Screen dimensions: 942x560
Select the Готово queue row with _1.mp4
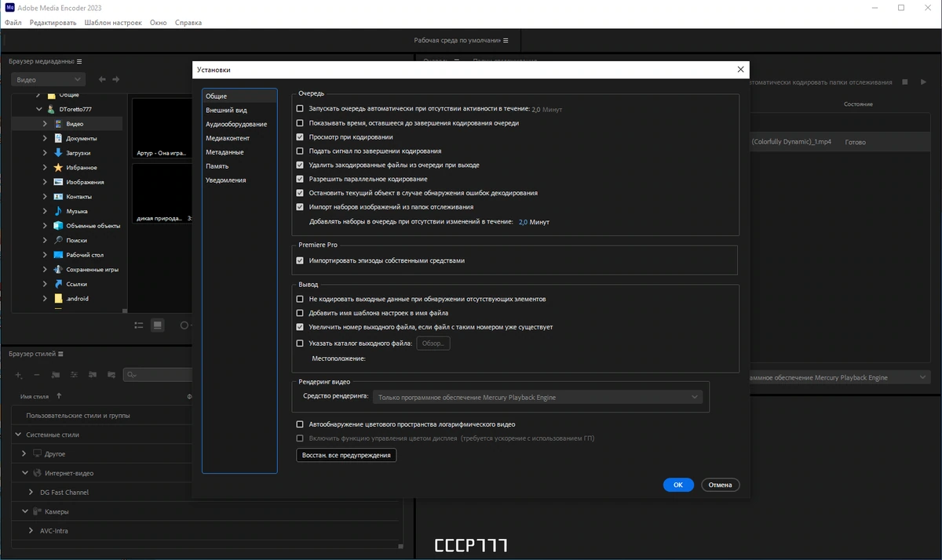(840, 142)
